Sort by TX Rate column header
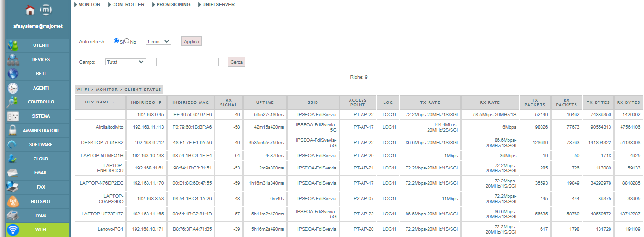This screenshot has height=237, width=644. [430, 102]
